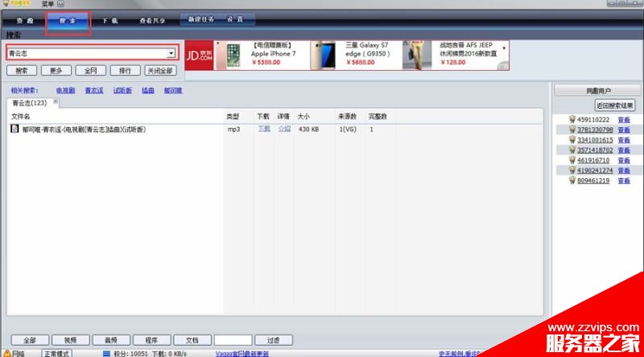Click 查看 link for user 809461219
Image resolution: width=644 pixels, height=357 pixels.
624,181
